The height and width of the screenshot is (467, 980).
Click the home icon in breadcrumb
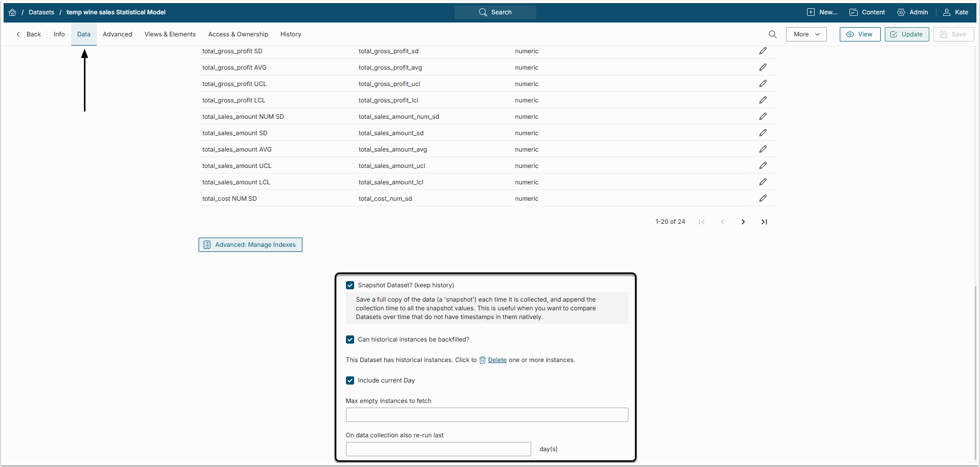12,12
